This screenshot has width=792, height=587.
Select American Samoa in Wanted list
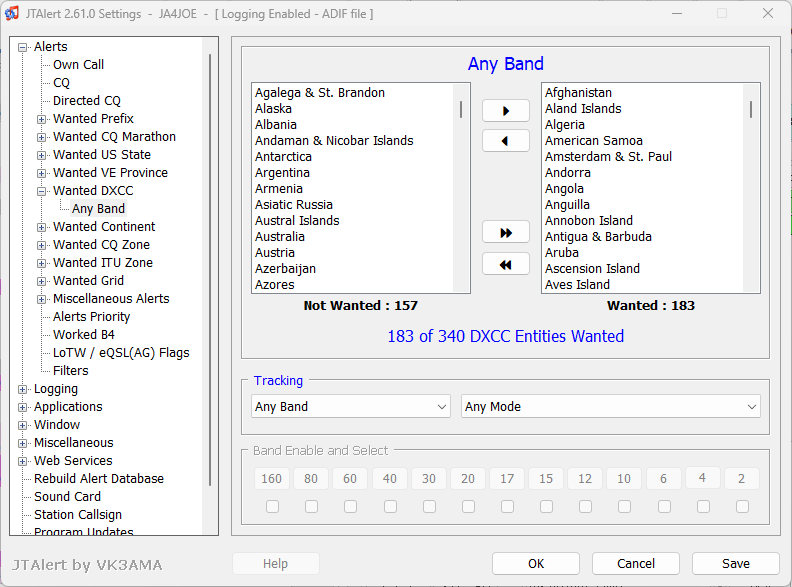(594, 141)
